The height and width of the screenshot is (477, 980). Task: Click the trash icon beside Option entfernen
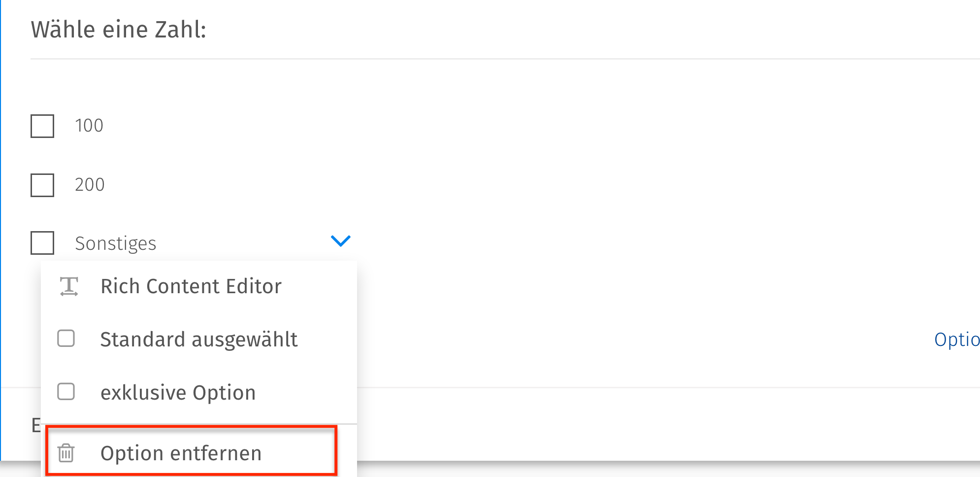click(66, 452)
